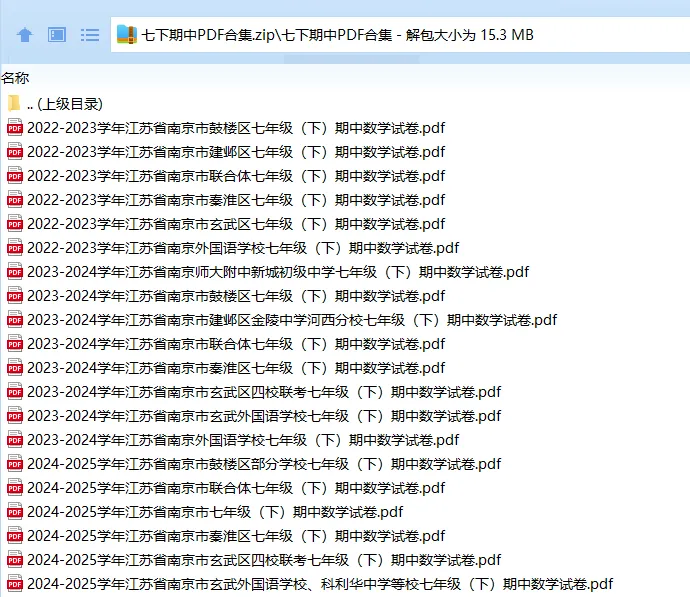Click PDF icon of 2024-2025 南京市七年级 file
Screen dimensions: 690x597
(15, 511)
